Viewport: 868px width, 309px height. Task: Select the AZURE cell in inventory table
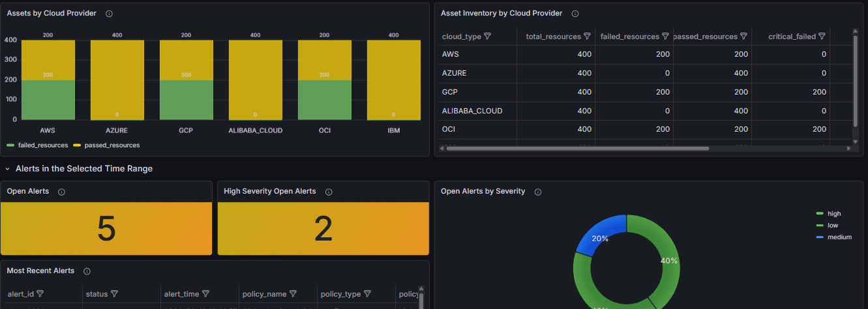tap(476, 74)
